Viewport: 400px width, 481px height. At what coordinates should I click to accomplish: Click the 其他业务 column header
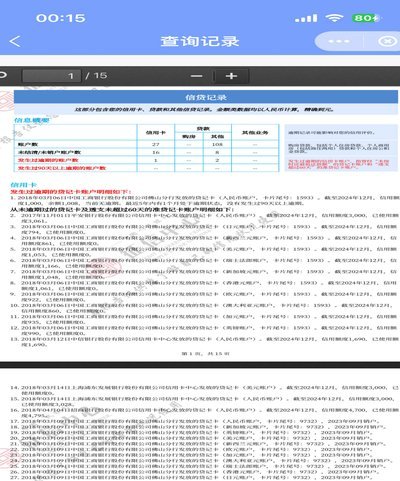(x=255, y=132)
